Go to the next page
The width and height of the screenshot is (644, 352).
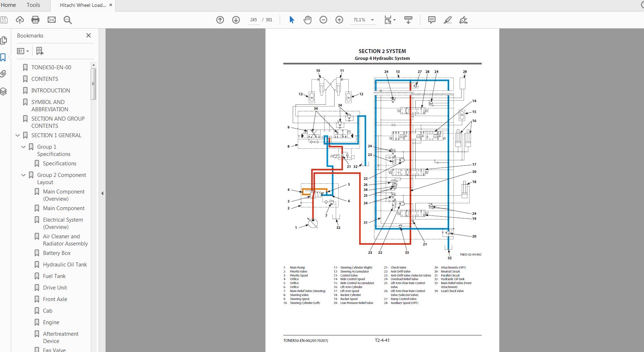(x=236, y=20)
